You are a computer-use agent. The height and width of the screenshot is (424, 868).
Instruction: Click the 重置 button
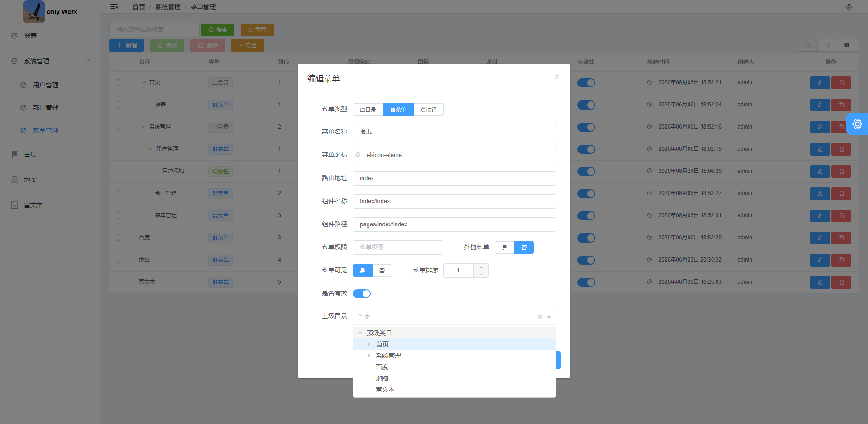coord(257,30)
